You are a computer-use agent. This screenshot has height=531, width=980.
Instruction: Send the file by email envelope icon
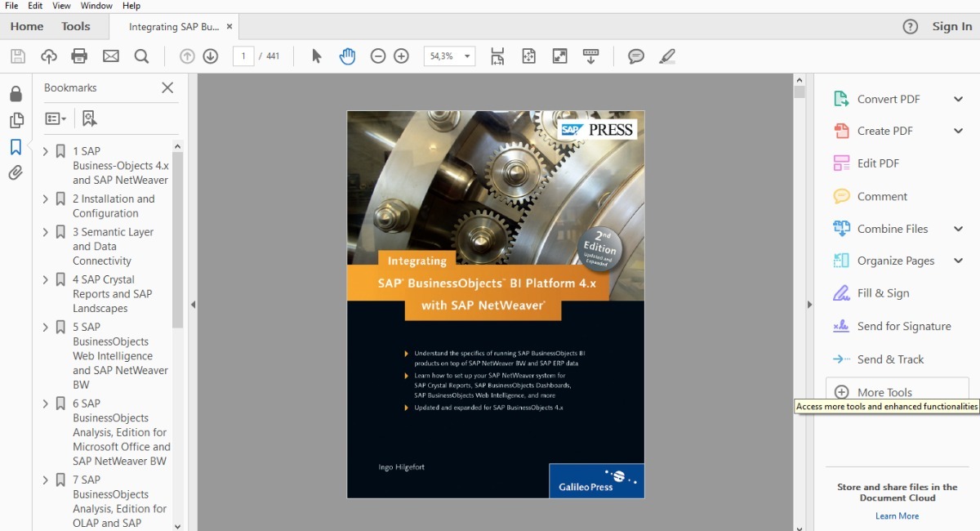(110, 56)
